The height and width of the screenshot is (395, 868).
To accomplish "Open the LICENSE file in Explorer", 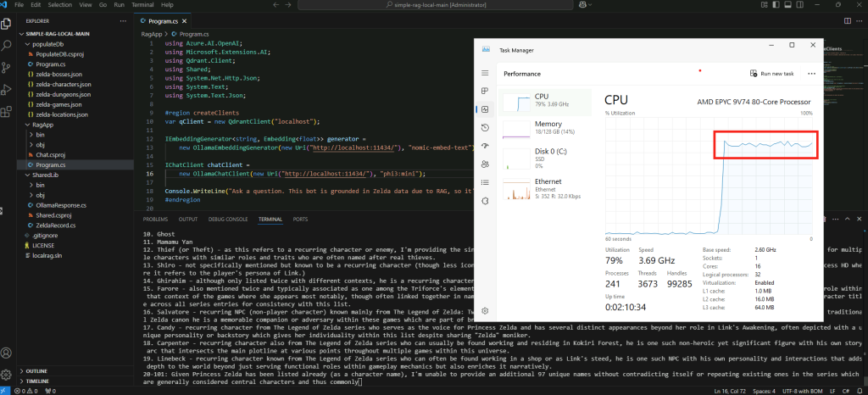I will 42,245.
